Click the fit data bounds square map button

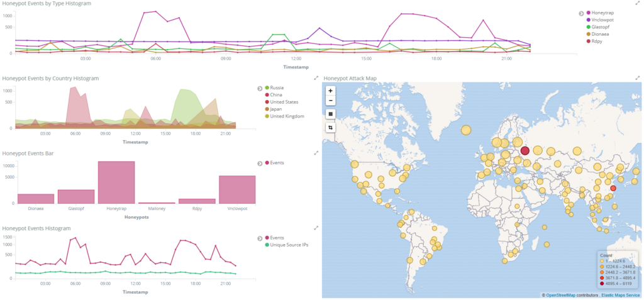coord(331,113)
